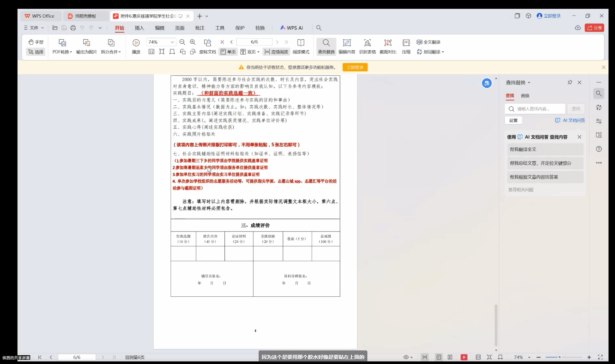Click the orange Login Now (立即登录) button
The image size is (615, 364).
click(355, 67)
